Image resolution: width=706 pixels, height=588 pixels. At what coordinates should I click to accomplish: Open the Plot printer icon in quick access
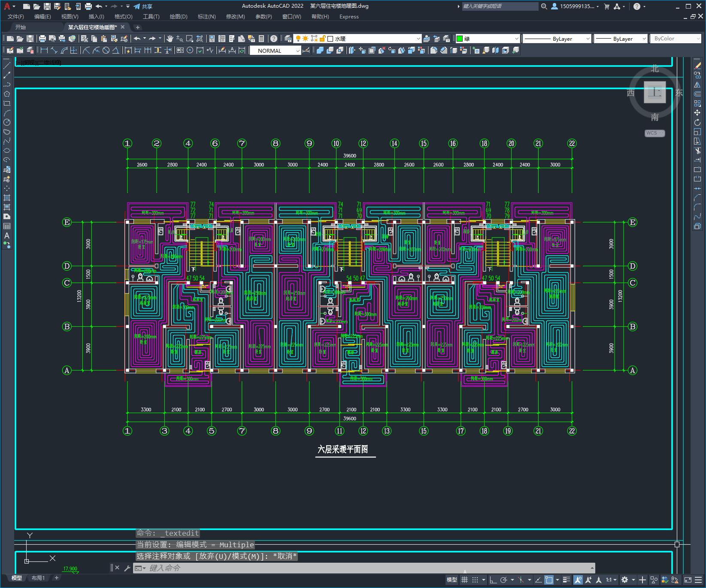(x=88, y=6)
